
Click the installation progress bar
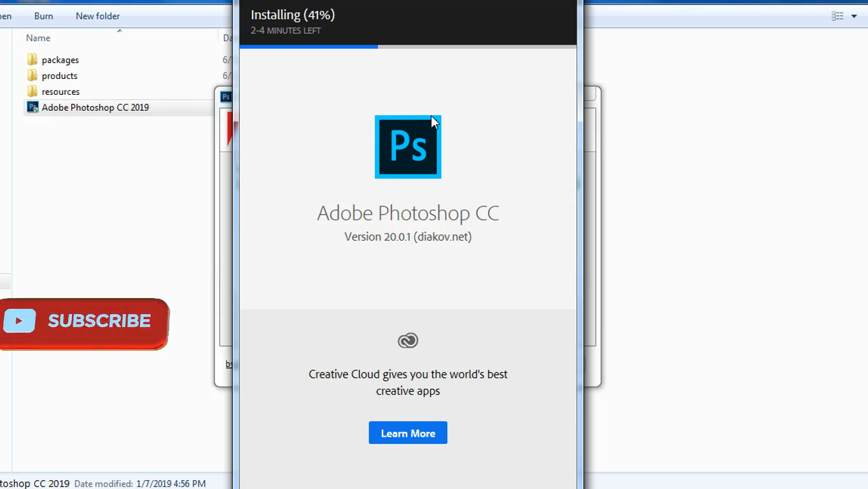tap(408, 46)
